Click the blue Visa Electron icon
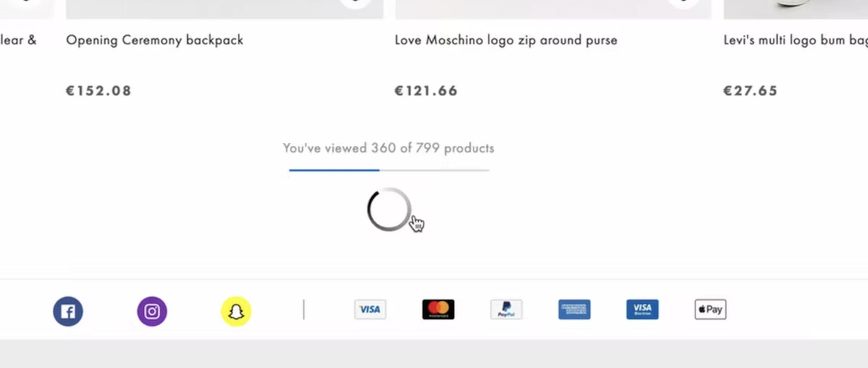 pos(643,309)
